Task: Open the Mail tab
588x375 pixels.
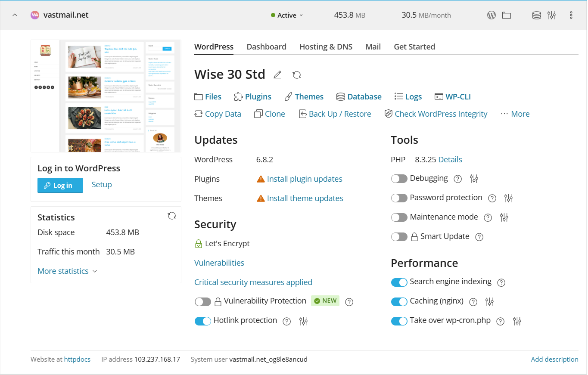Action: (x=373, y=47)
